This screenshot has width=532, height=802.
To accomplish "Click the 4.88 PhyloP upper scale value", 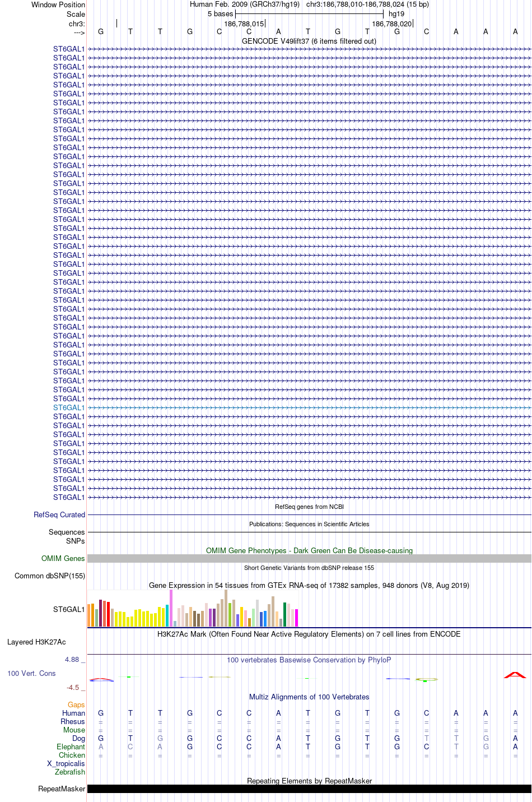I will [72, 659].
